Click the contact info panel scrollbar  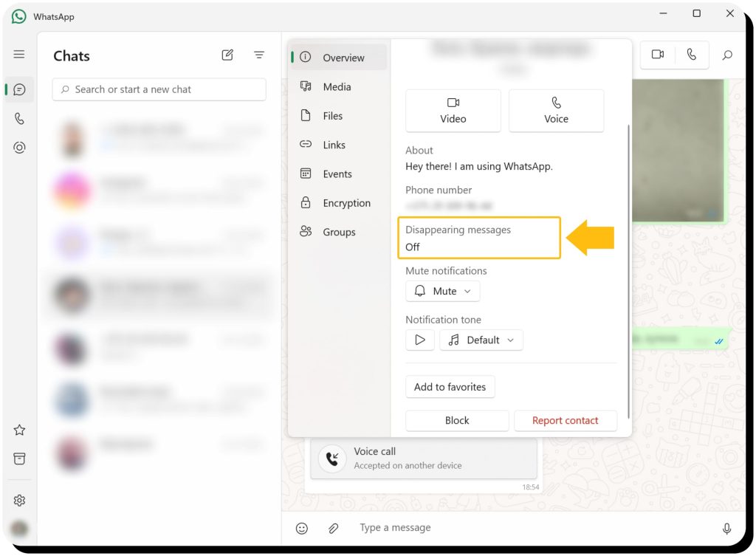628,272
